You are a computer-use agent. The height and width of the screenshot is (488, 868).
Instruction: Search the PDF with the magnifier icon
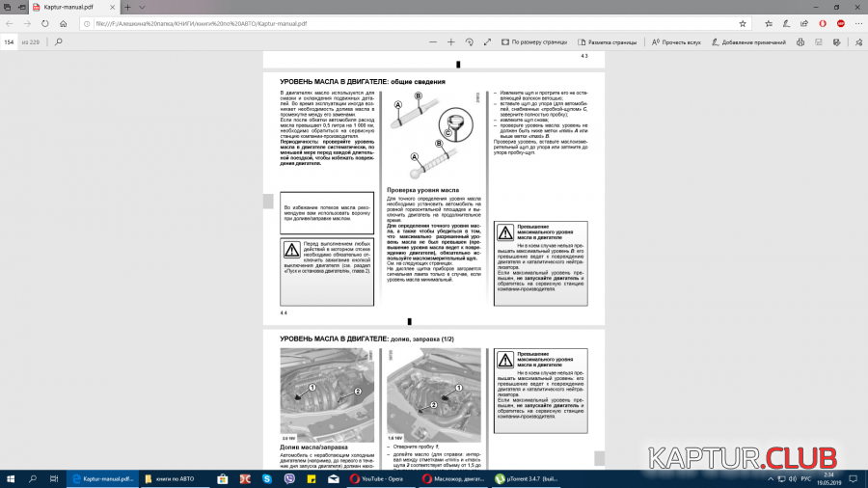pos(59,42)
